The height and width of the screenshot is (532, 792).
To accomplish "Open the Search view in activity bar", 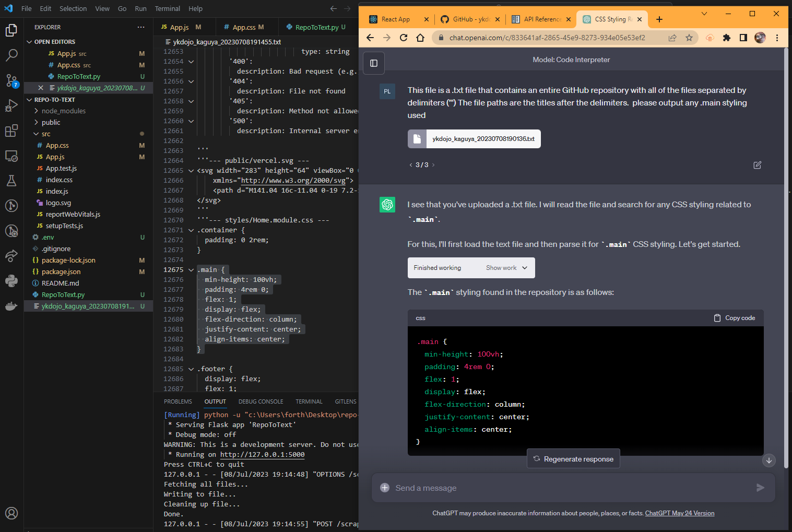I will point(11,55).
